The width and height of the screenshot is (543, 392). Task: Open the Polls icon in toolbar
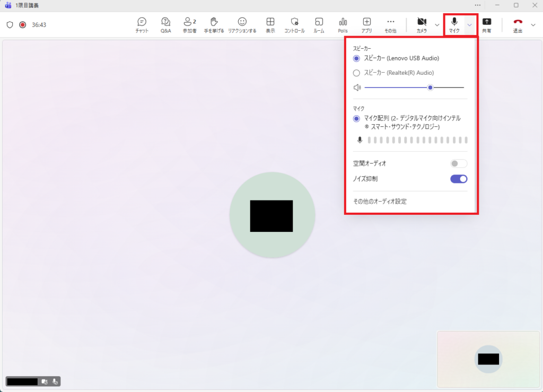[x=343, y=24]
